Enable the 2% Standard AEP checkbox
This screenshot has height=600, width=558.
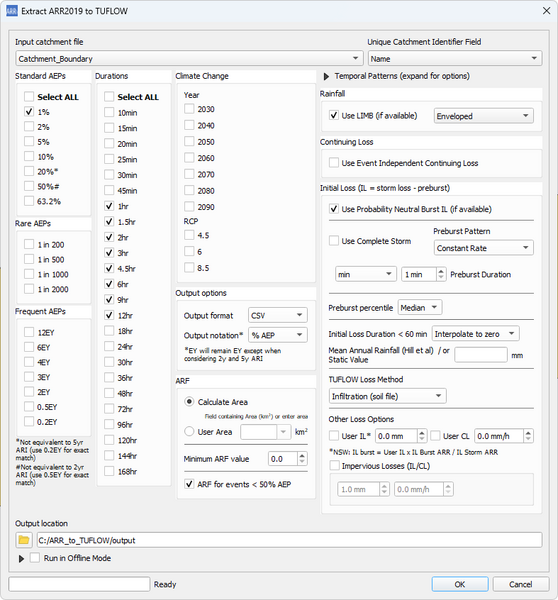coord(29,127)
